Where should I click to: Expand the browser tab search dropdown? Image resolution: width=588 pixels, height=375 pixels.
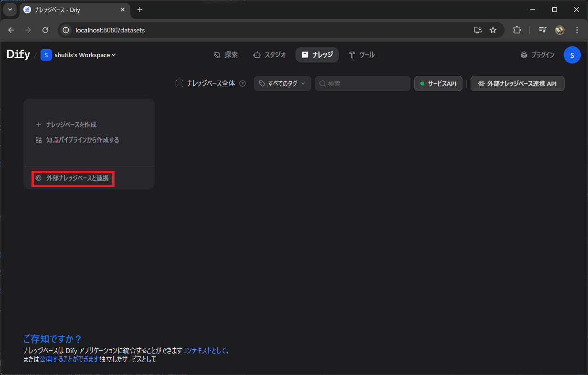10,10
